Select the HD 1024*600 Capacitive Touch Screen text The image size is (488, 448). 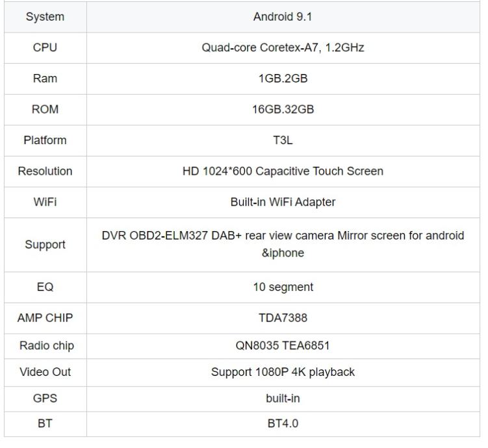[x=283, y=171]
